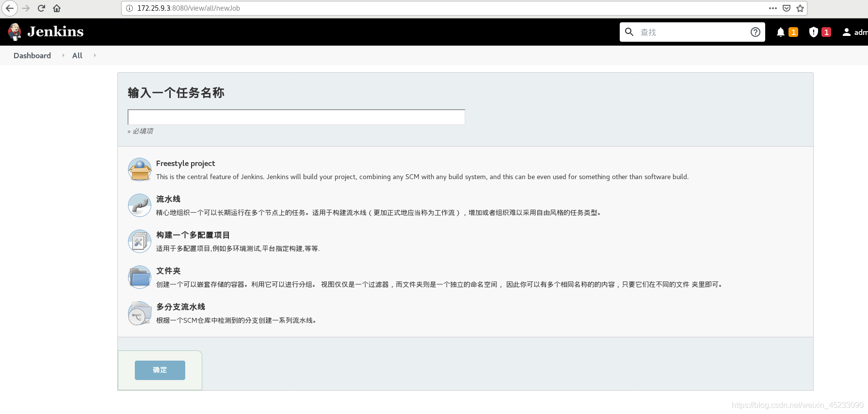Viewport: 868px width, 414px height.
Task: Open the All breadcrumb
Action: pyautogui.click(x=77, y=55)
